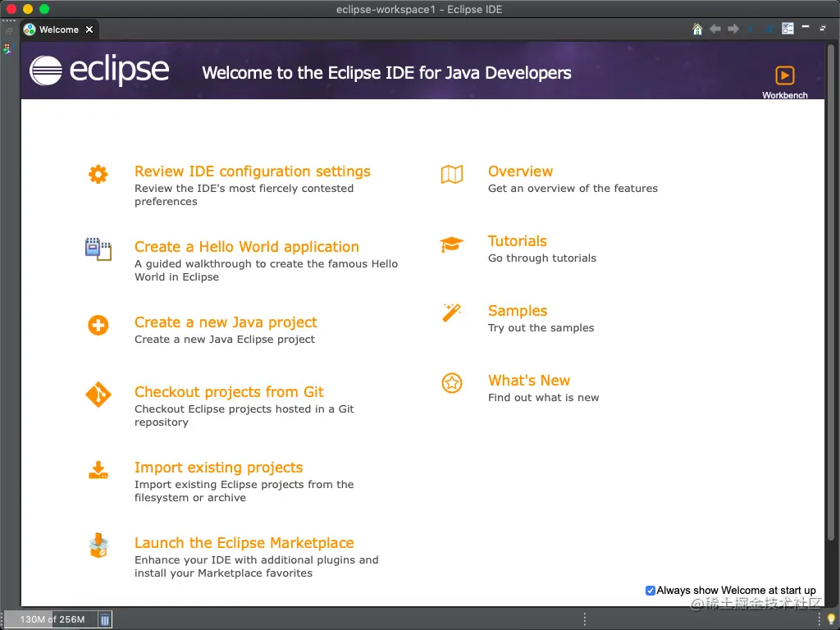Click 'Try out the samples' description
840x630 pixels.
[x=541, y=328]
